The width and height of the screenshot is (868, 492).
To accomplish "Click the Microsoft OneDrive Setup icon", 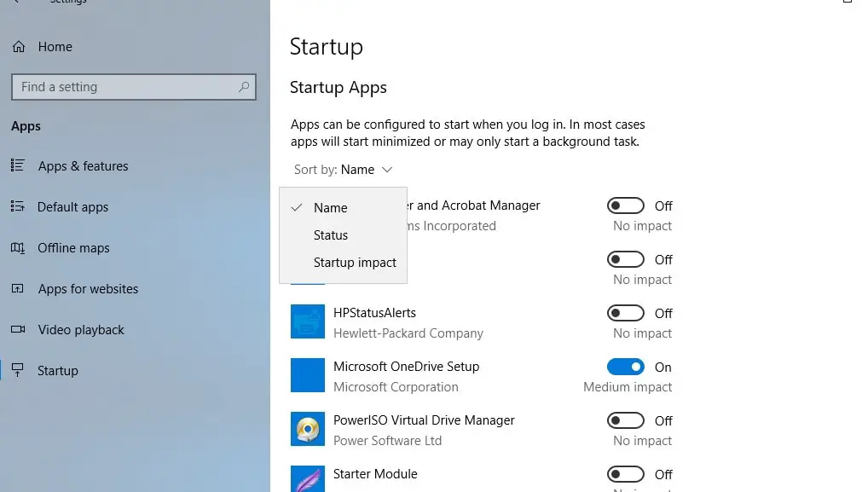I will click(308, 375).
